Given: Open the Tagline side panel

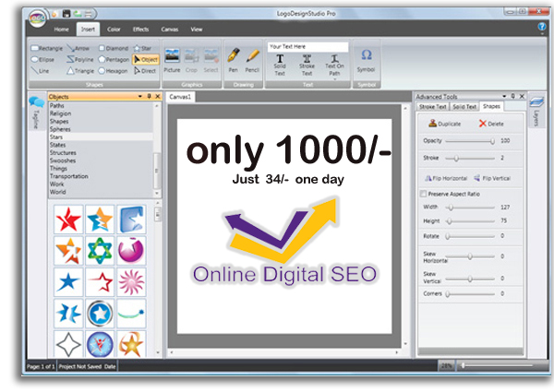Looking at the screenshot, I should [36, 112].
